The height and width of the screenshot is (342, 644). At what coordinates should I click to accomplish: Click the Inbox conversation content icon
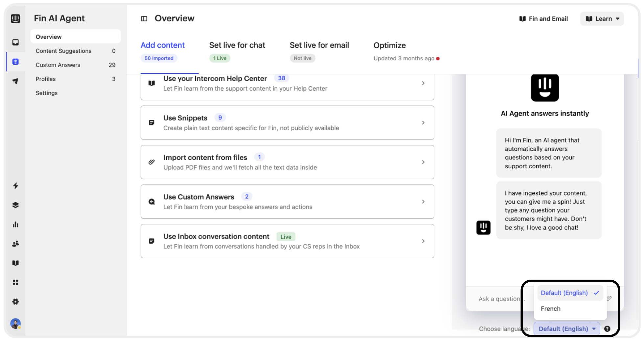coord(151,241)
